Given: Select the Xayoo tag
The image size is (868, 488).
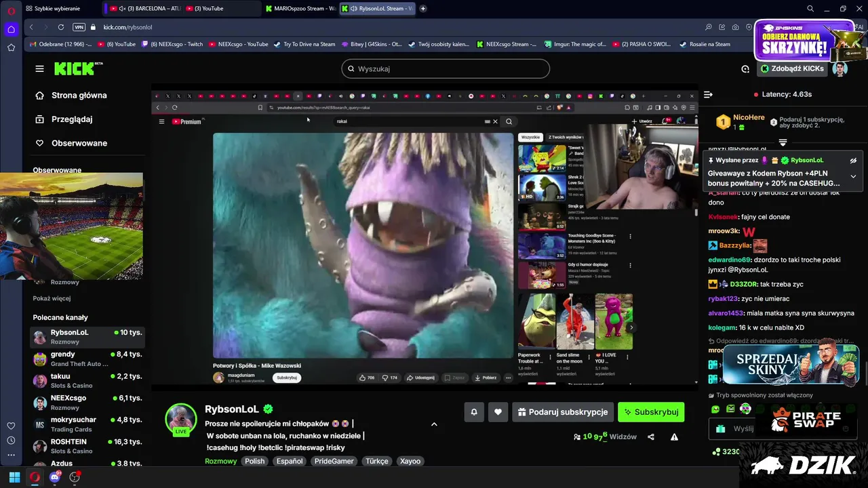Looking at the screenshot, I should pyautogui.click(x=410, y=461).
